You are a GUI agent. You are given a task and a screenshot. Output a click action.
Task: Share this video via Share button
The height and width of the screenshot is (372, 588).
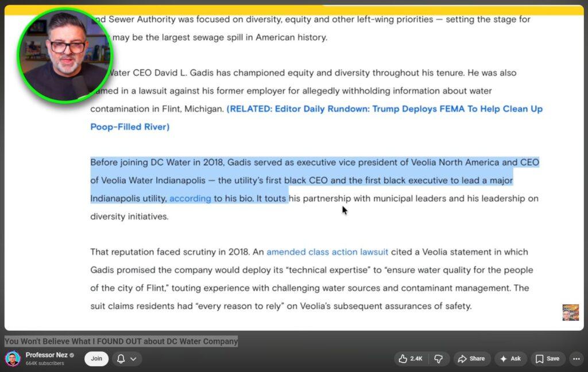471,359
